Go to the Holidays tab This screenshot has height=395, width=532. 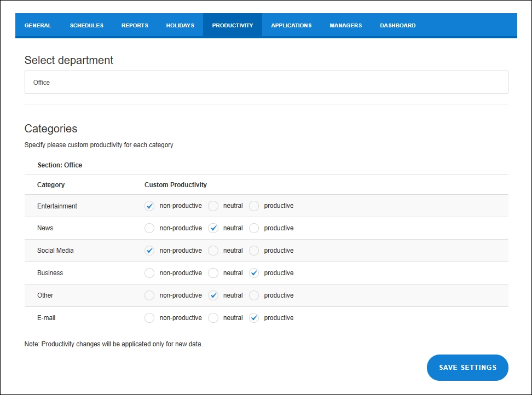(x=180, y=26)
